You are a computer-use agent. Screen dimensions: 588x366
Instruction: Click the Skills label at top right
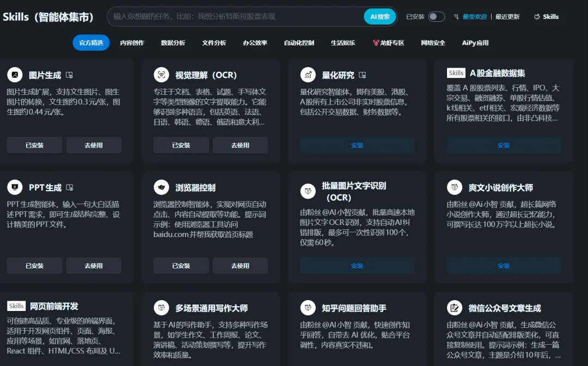coord(550,16)
